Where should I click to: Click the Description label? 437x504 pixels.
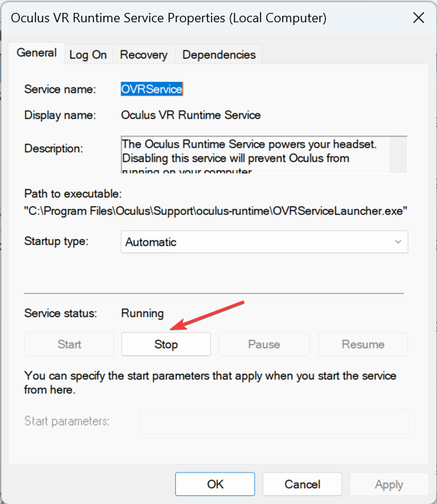click(54, 149)
